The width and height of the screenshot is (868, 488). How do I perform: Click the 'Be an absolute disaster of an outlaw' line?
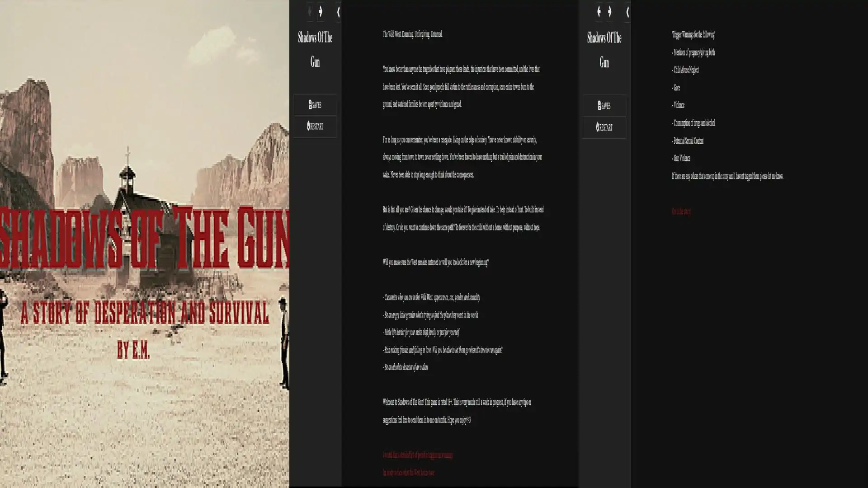pos(406,367)
